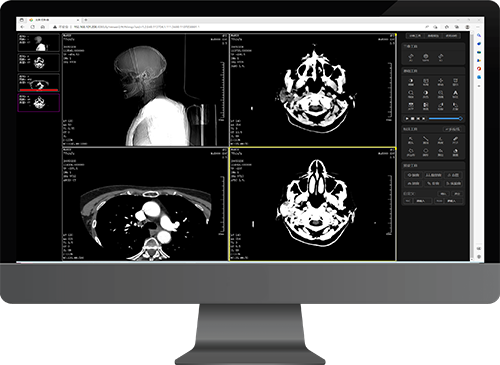Go back using the browser back arrow
Screen dimensions: 500x365
click(23, 27)
